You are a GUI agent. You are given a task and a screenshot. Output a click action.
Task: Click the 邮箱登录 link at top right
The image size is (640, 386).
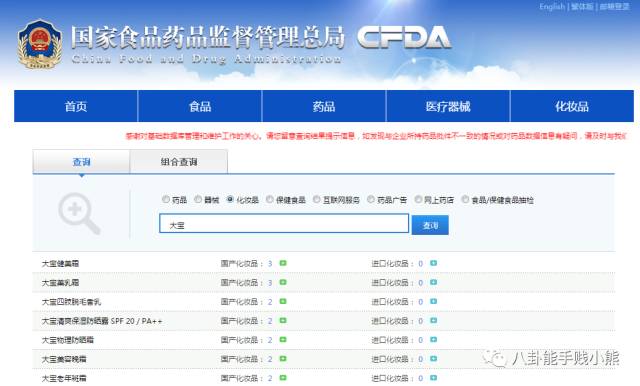tap(615, 7)
